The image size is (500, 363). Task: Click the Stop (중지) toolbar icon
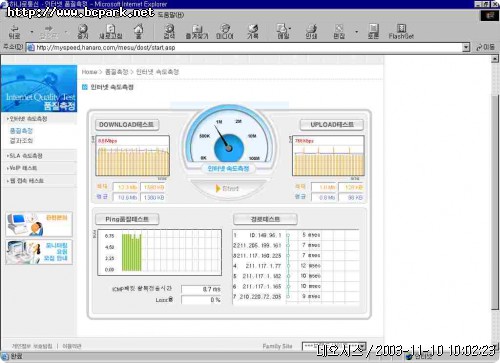point(83,32)
